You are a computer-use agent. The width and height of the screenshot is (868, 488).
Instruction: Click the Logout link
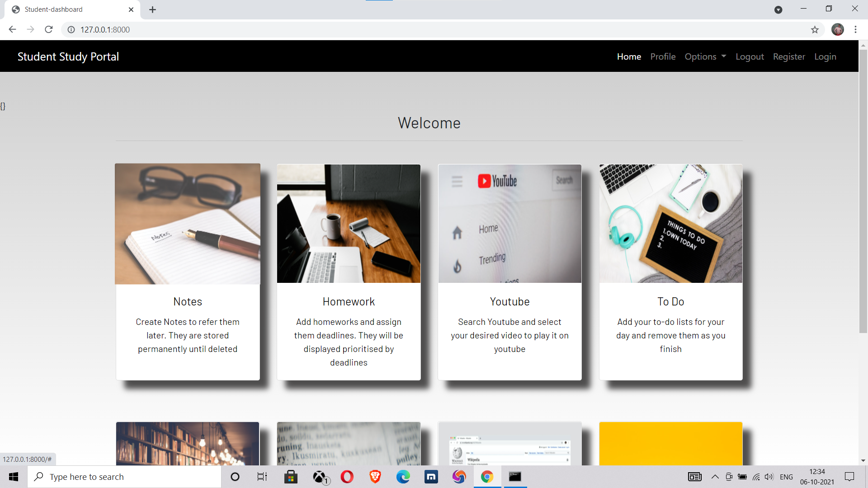point(750,56)
